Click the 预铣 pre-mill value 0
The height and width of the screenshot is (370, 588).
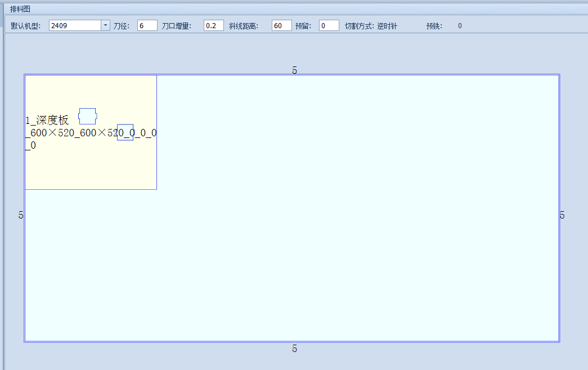pyautogui.click(x=460, y=25)
